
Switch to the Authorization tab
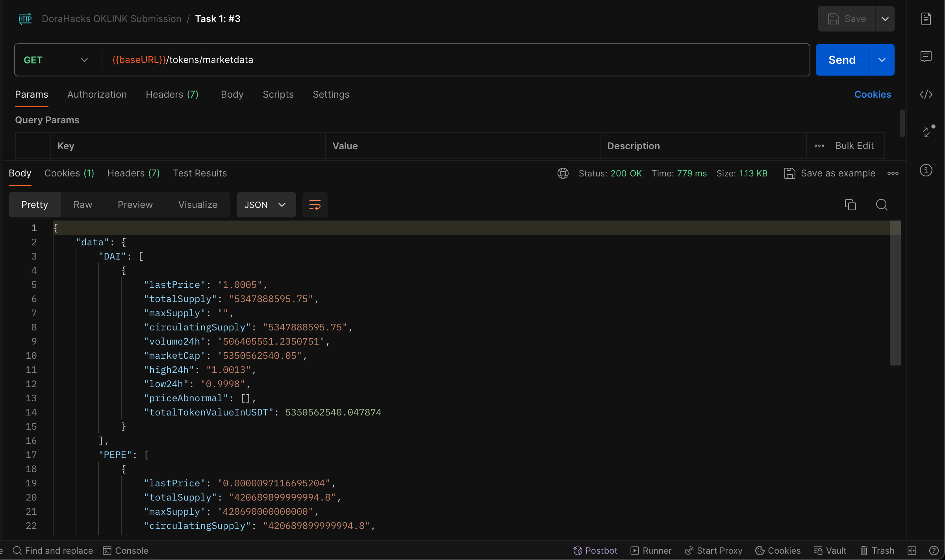coord(97,95)
